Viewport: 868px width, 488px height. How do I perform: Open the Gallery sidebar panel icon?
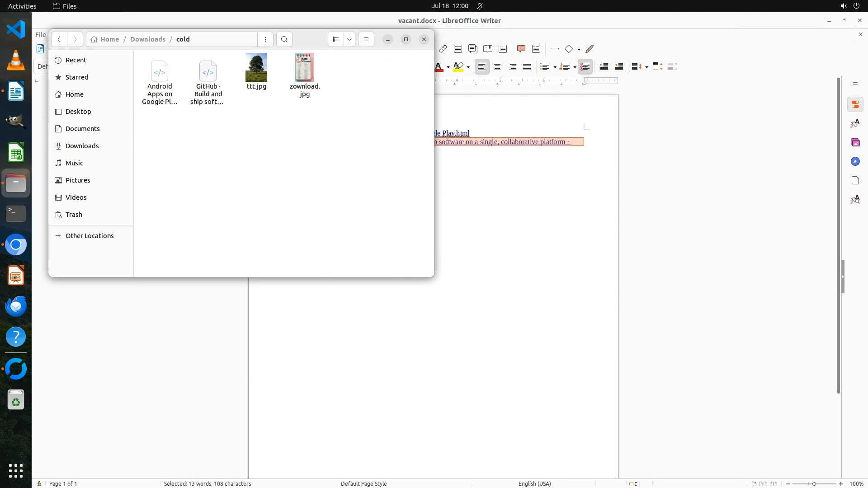click(855, 143)
